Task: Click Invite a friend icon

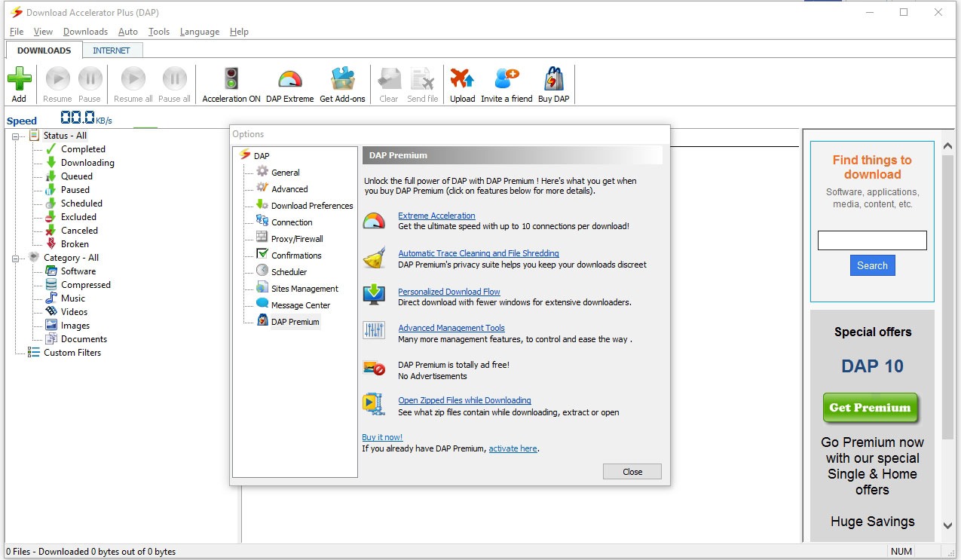Action: 507,79
